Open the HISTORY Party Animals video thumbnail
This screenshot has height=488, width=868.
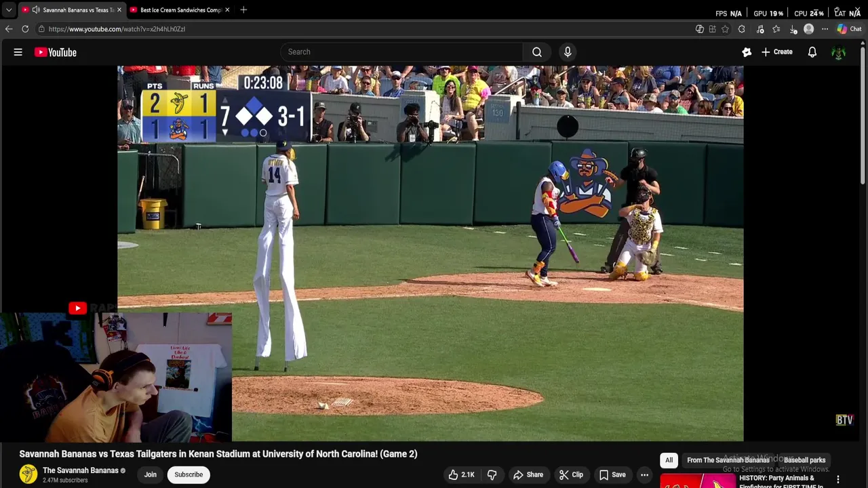pyautogui.click(x=698, y=481)
